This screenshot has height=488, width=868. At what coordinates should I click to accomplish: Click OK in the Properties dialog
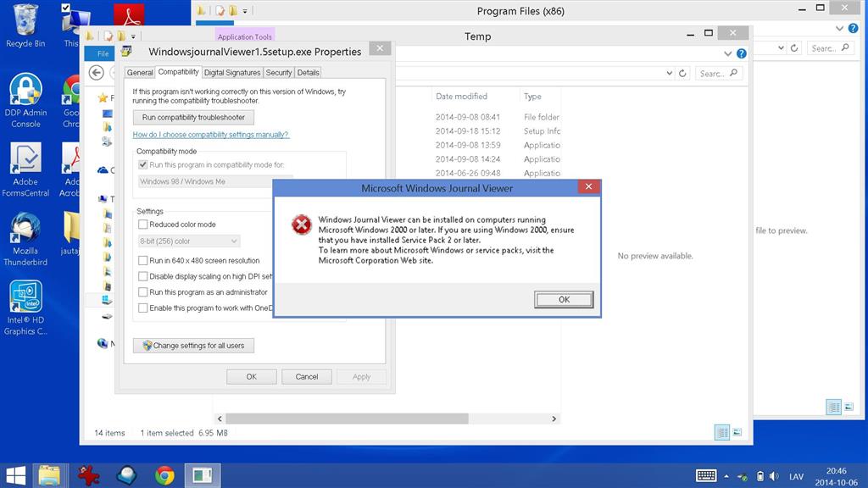pyautogui.click(x=251, y=377)
